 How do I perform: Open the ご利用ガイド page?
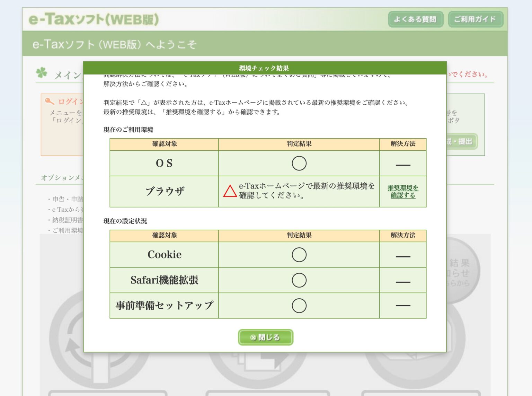pos(475,20)
